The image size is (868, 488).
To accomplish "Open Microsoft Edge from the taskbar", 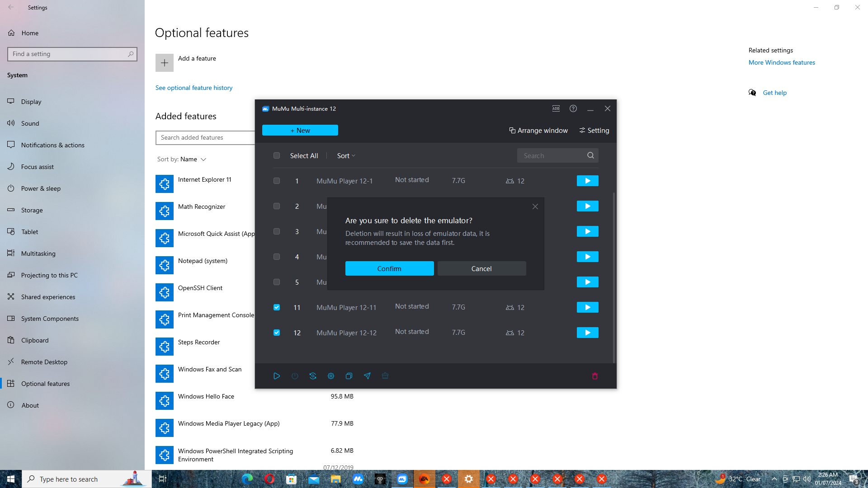I will [247, 479].
